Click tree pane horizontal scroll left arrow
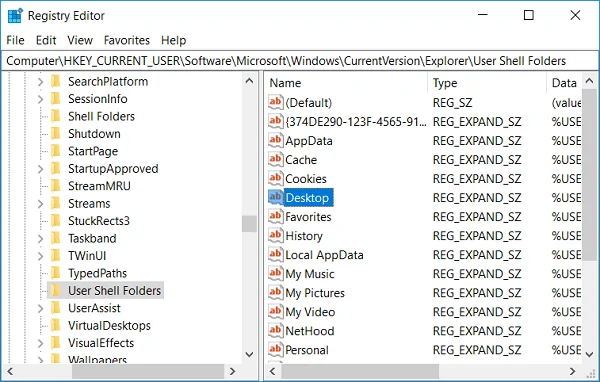600x382 pixels. pyautogui.click(x=10, y=371)
